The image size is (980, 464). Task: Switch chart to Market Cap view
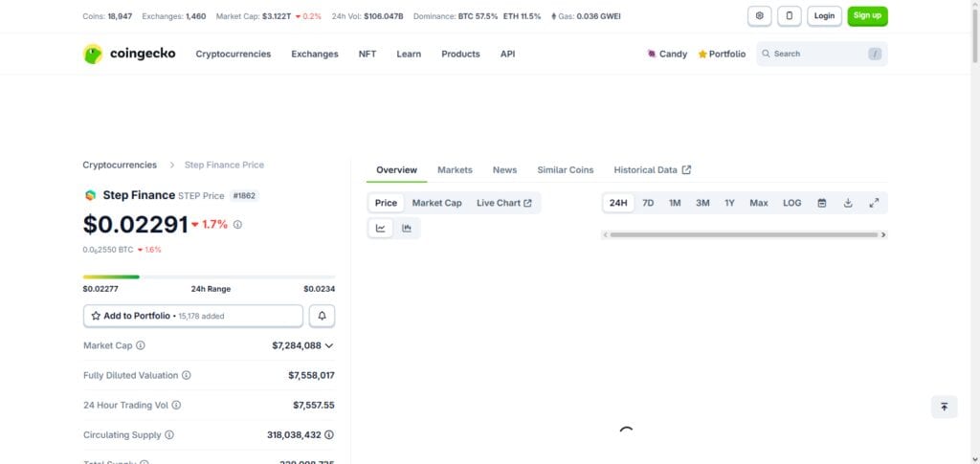[x=436, y=203]
